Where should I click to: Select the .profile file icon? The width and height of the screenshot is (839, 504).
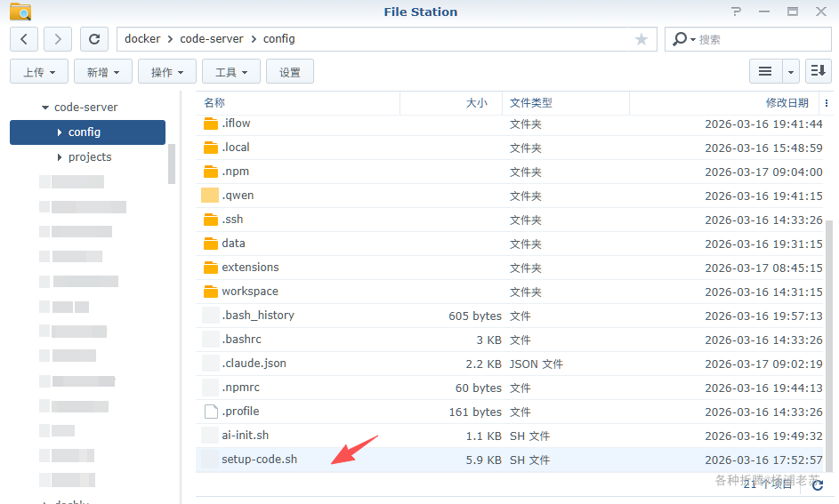click(212, 412)
